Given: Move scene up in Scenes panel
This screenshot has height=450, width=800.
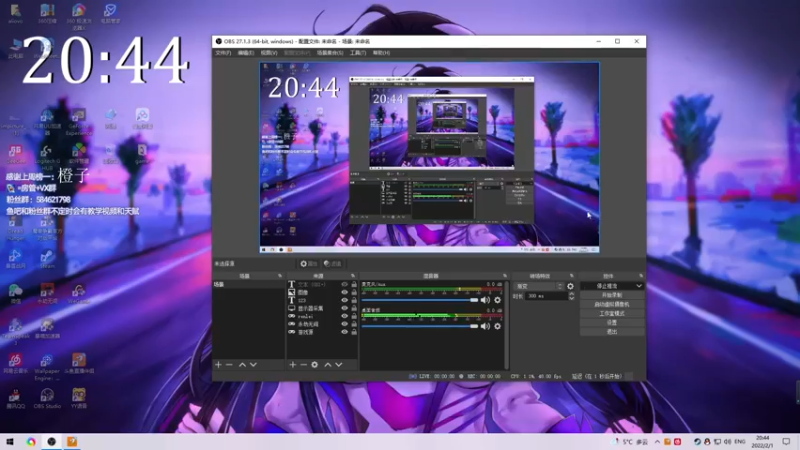Looking at the screenshot, I should 242,365.
